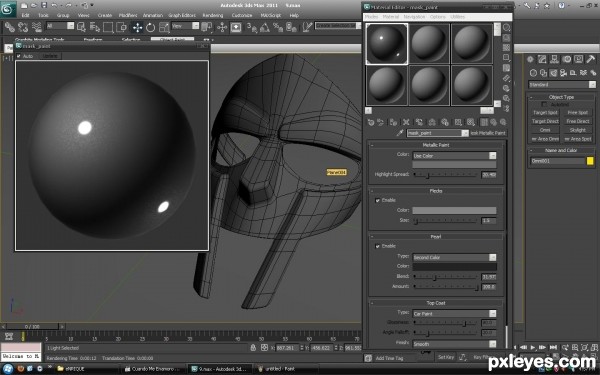Toggle 3D Snaps icon

(x=251, y=27)
